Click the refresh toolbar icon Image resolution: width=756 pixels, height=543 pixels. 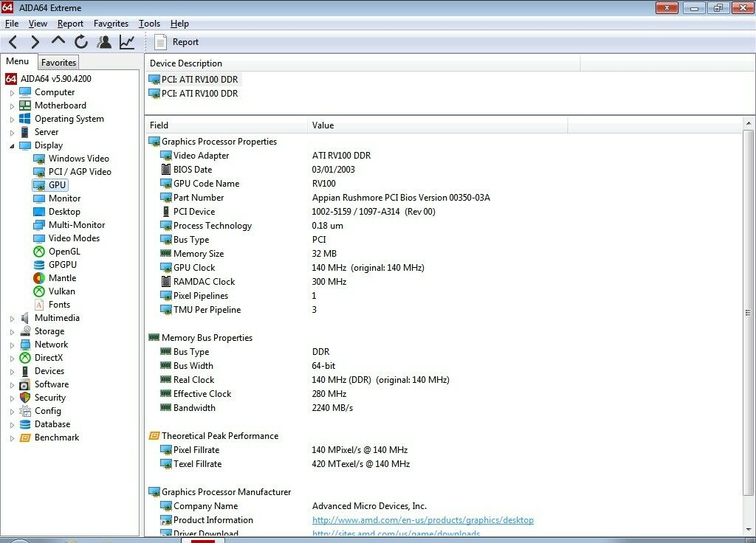coord(81,42)
